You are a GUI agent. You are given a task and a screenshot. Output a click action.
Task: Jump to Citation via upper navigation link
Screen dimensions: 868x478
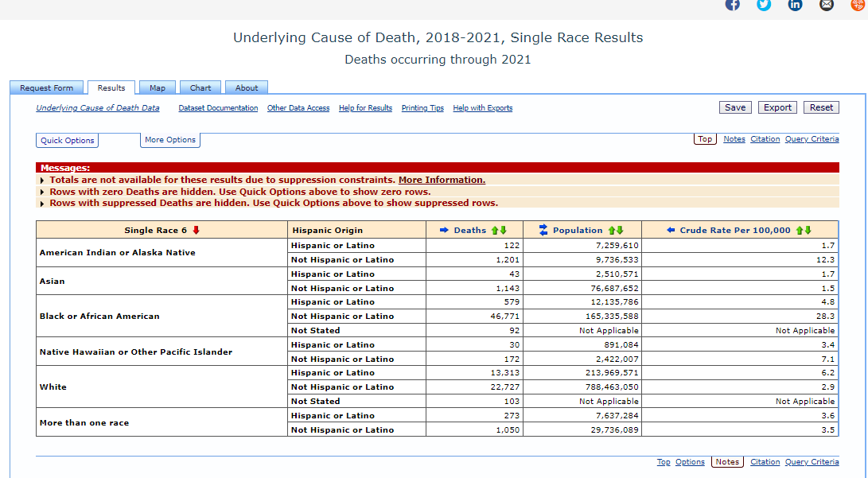[765, 139]
